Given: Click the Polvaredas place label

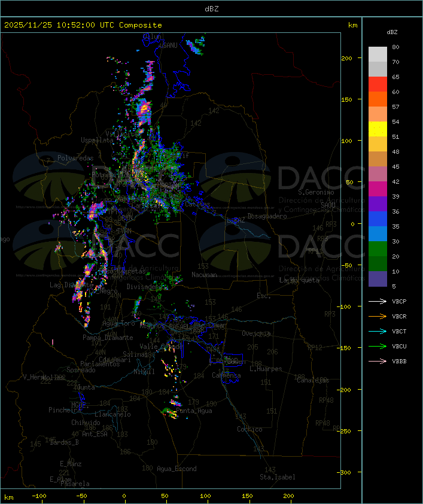Looking at the screenshot, I should click(x=75, y=158).
